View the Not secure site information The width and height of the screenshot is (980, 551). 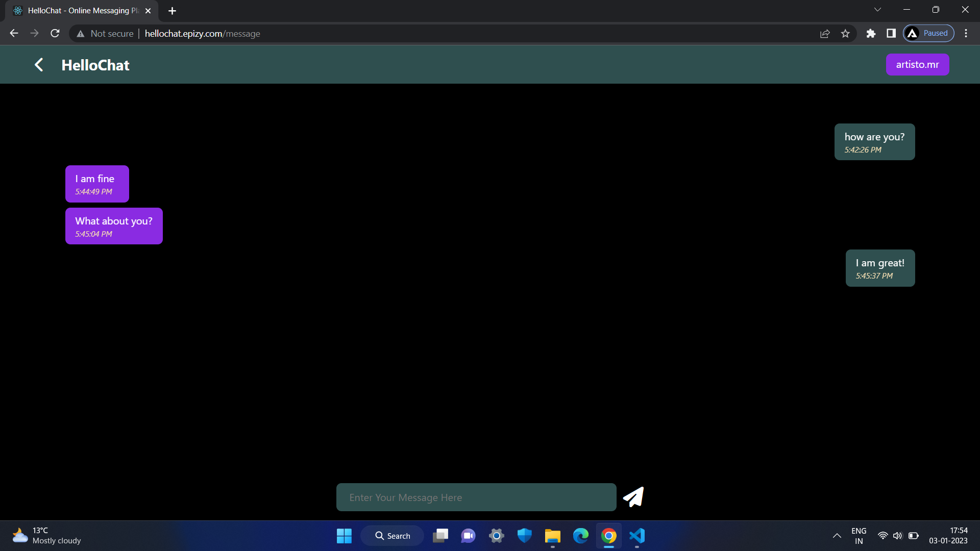point(105,34)
